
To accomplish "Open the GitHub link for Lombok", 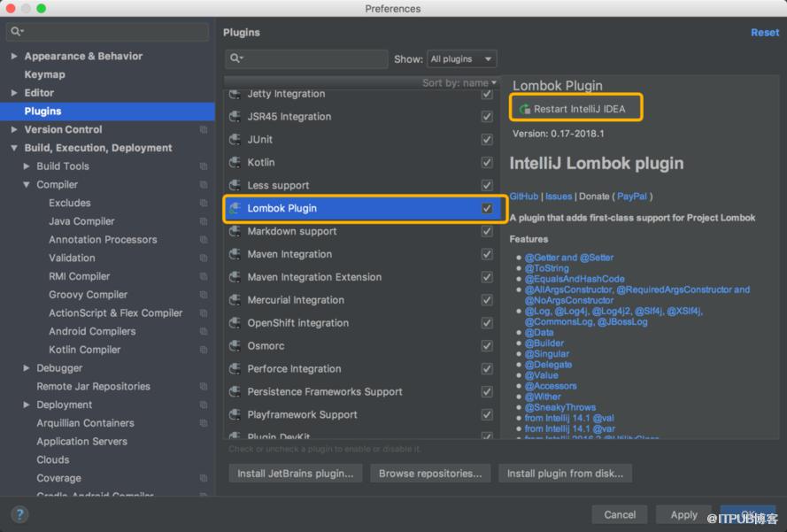I will click(x=523, y=197).
